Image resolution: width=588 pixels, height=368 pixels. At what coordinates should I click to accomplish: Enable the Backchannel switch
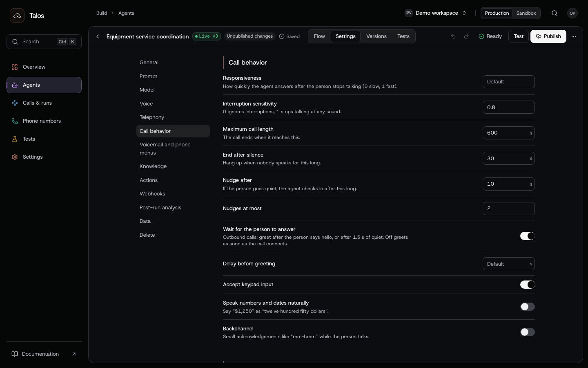(527, 332)
